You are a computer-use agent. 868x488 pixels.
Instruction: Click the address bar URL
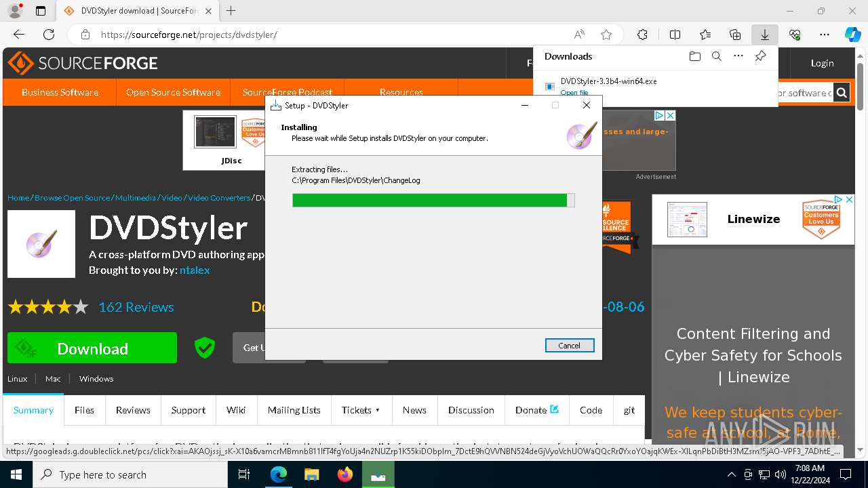point(189,35)
